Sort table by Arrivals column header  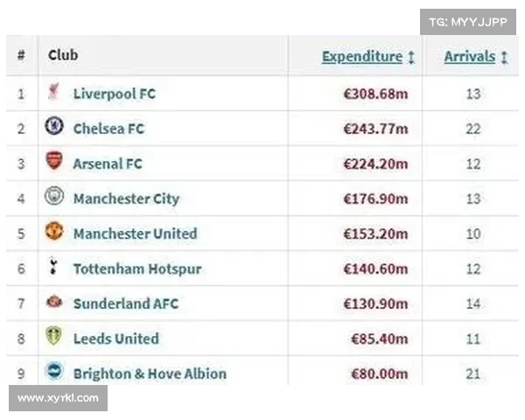pos(470,57)
